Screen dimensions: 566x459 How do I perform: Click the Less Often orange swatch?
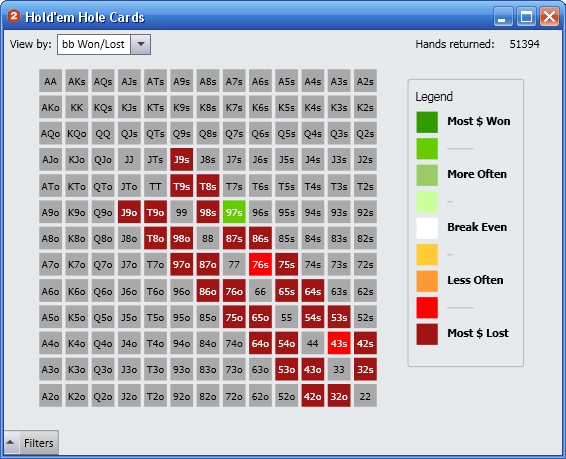(427, 281)
